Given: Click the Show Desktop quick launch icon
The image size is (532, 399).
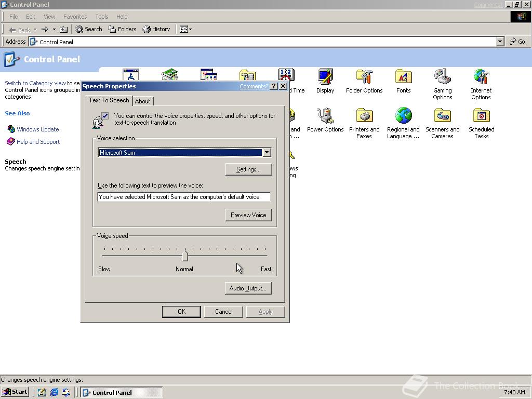Looking at the screenshot, I should (x=42, y=392).
